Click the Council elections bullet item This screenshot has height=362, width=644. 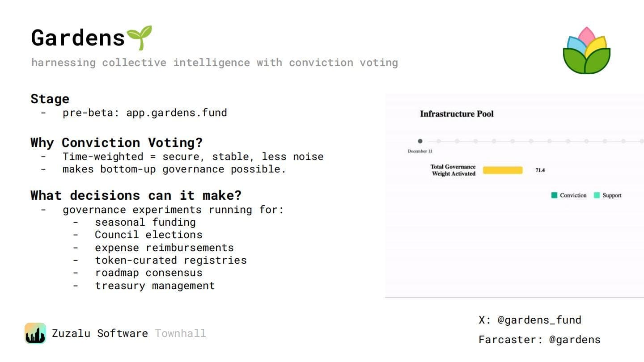148,235
